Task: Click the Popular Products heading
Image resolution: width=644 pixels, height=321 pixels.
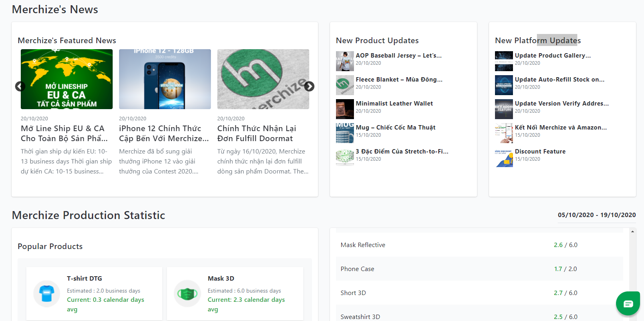Action: click(x=50, y=246)
